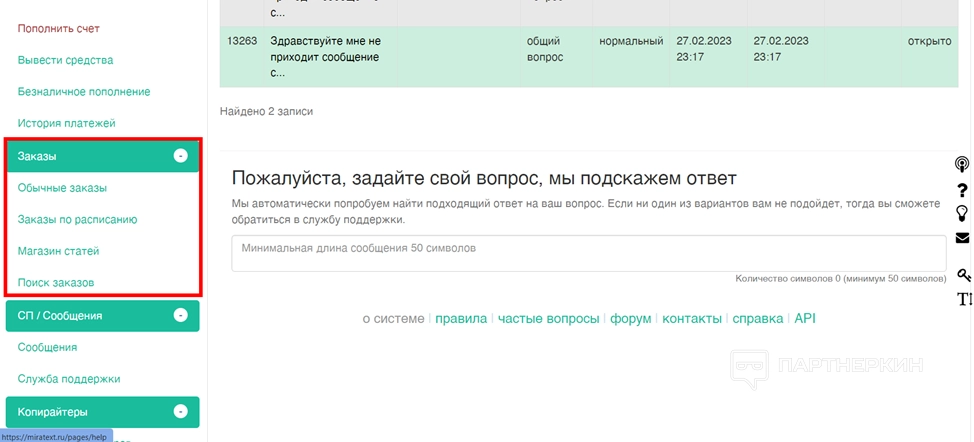This screenshot has width=974, height=442.
Task: Click Найдено 2 записи text
Action: point(266,112)
